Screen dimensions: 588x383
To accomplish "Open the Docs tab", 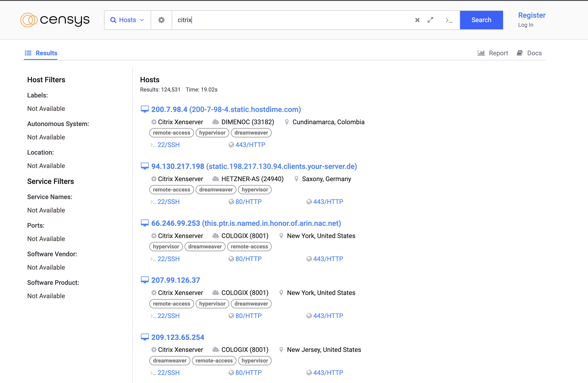I will pos(529,53).
